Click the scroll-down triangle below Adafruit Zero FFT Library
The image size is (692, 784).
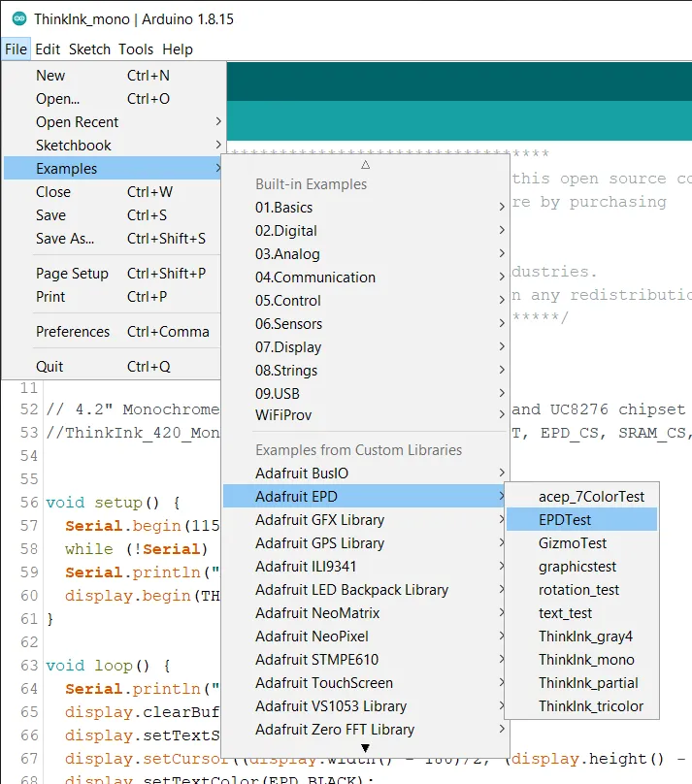365,748
